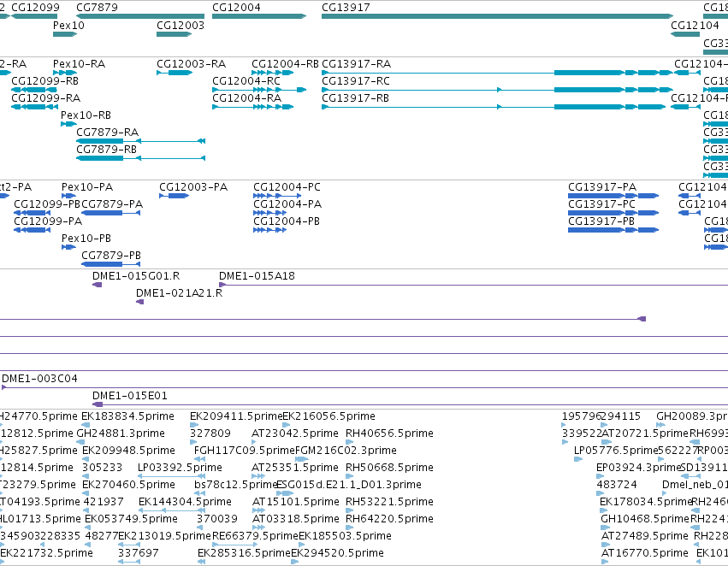Image resolution: width=728 pixels, height=566 pixels.
Task: Select protein CG7879-PB
Action: click(111, 264)
